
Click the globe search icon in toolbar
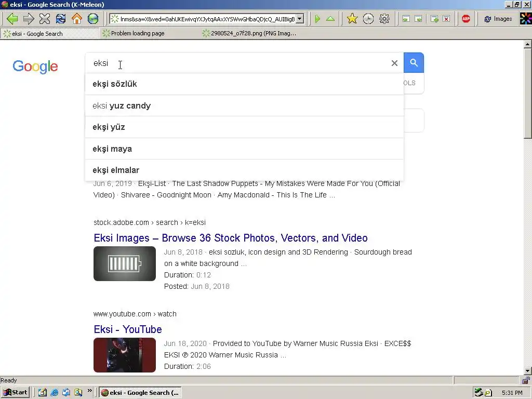(93, 19)
